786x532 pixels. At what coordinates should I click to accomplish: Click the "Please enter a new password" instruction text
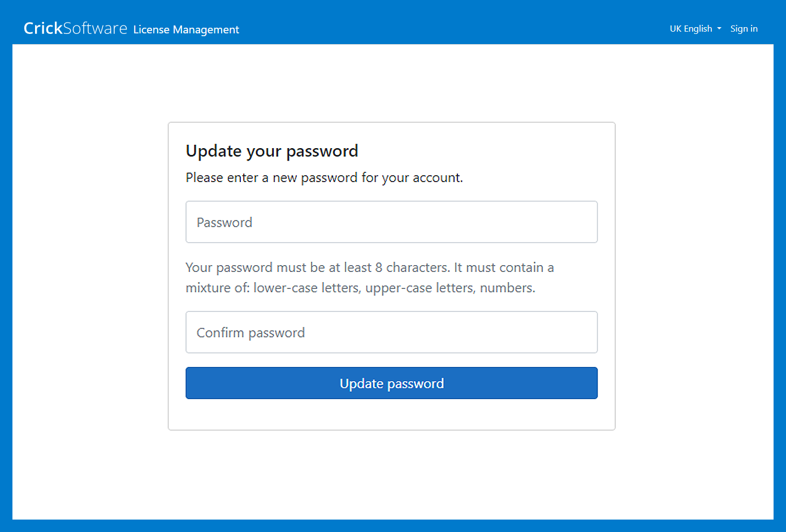324,178
